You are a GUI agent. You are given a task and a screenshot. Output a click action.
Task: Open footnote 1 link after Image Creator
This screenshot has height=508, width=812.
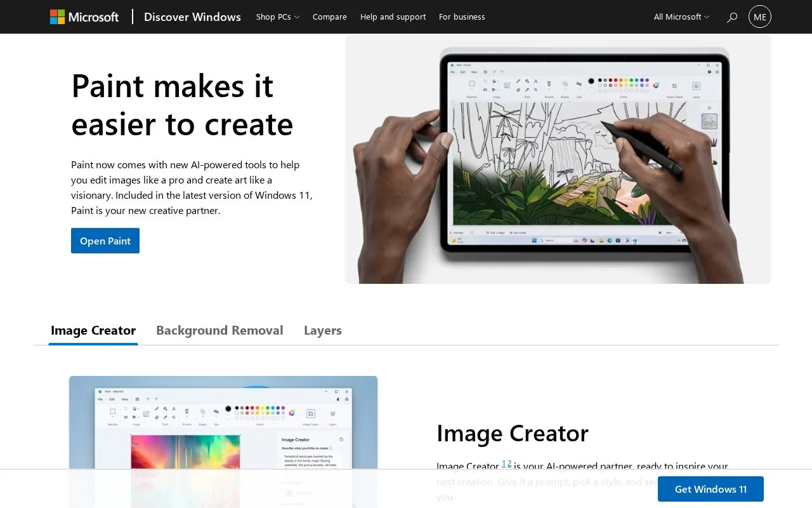[504, 464]
